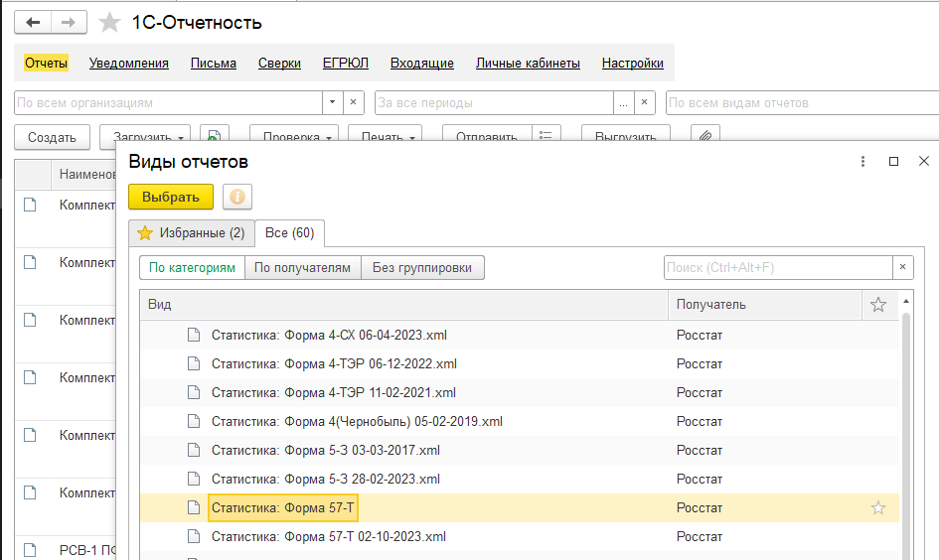The height and width of the screenshot is (560, 939).
Task: Open the ЕГРЮЛ section
Action: 346,63
